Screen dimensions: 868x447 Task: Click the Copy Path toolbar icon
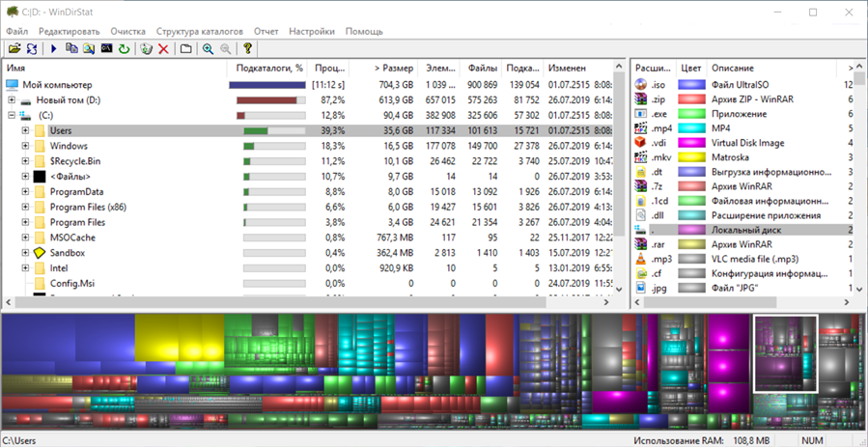[71, 48]
